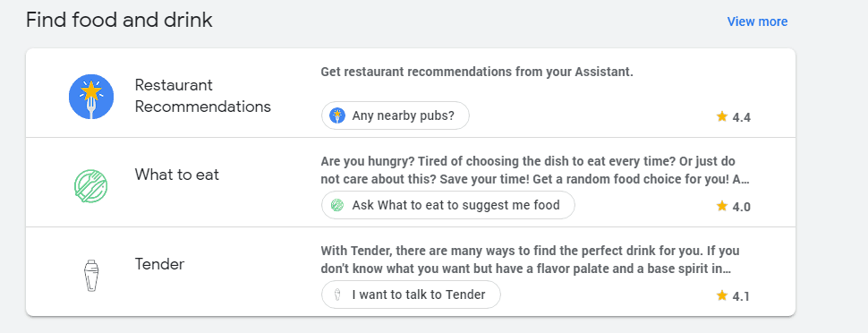
Task: Click the green What to eat plate icon
Action: tap(90, 185)
